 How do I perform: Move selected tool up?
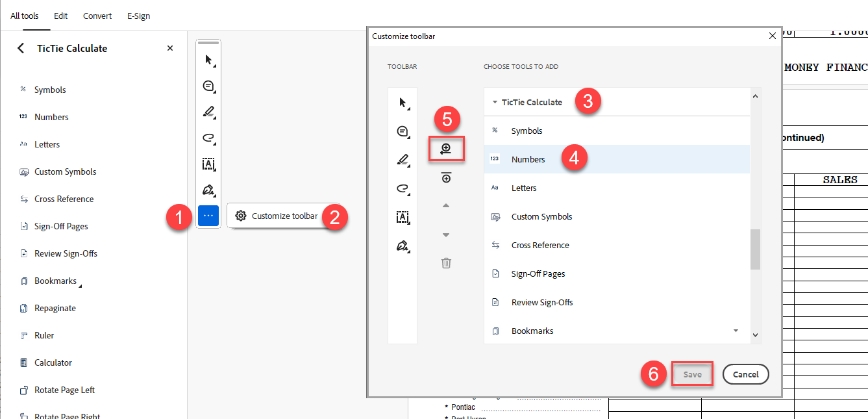446,206
